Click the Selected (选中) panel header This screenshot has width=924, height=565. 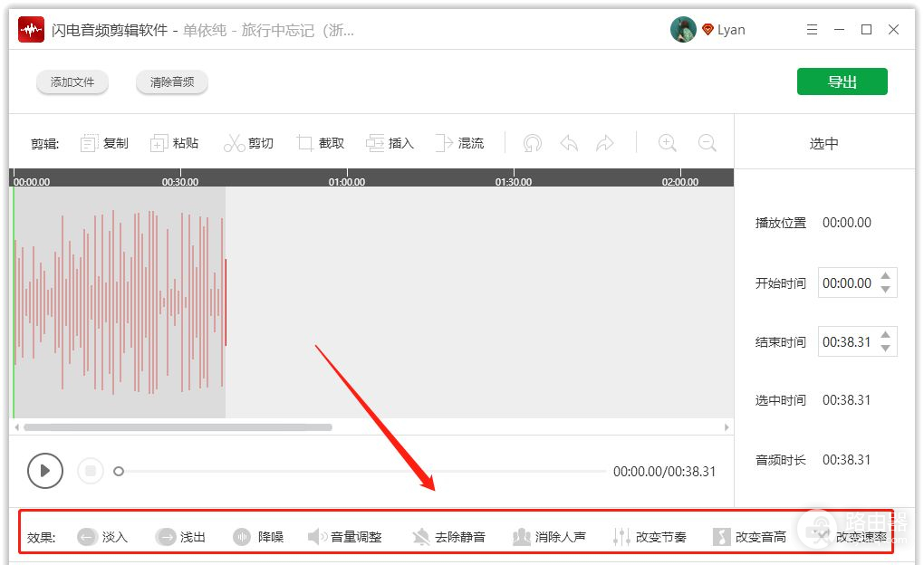point(823,143)
